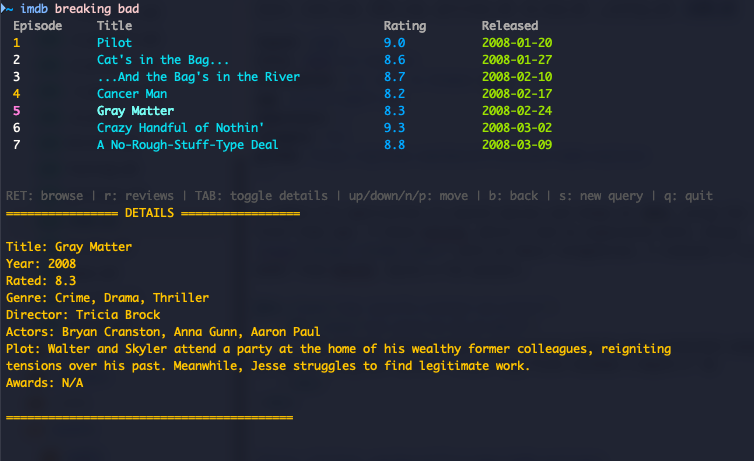The image size is (754, 461).
Task: Click 's: new query' hint
Action: point(601,196)
